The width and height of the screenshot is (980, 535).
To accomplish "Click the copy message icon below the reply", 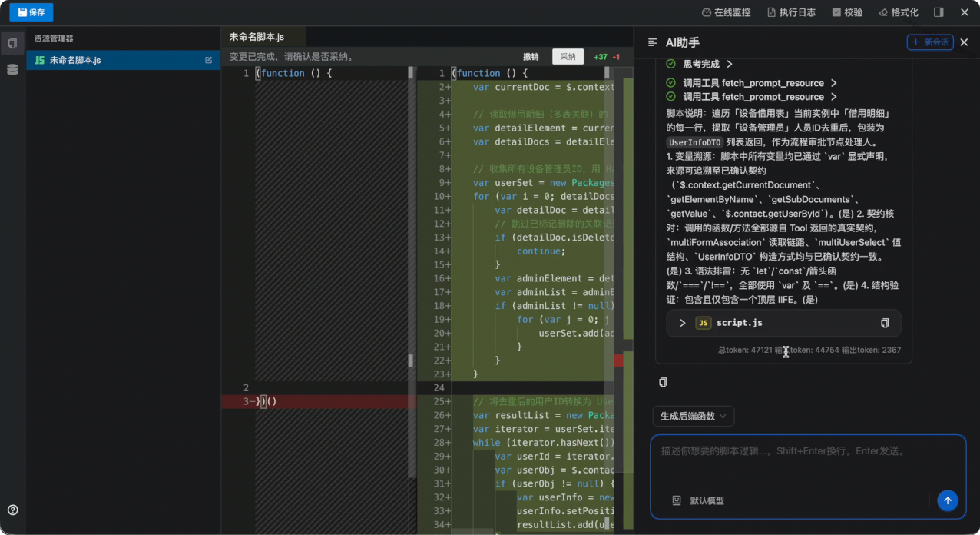I will (663, 382).
